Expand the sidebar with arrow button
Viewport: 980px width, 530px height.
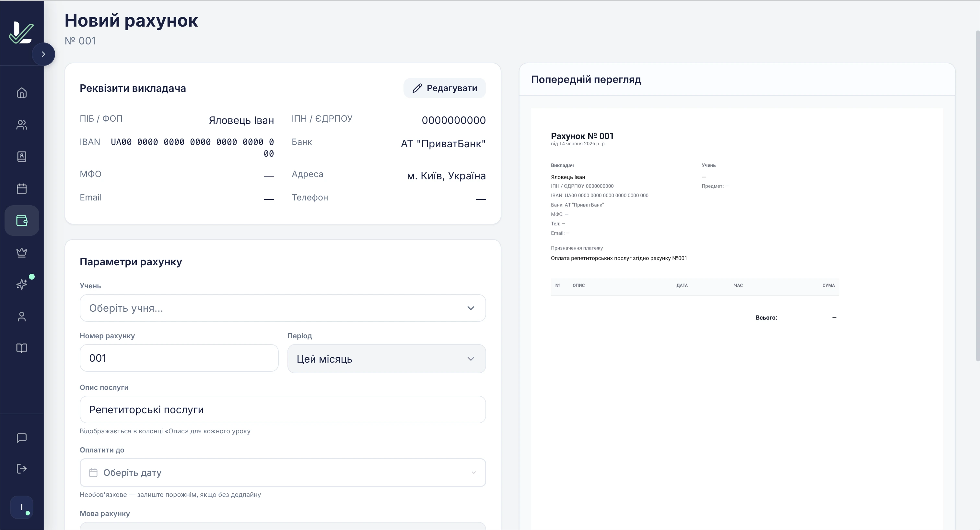point(43,54)
